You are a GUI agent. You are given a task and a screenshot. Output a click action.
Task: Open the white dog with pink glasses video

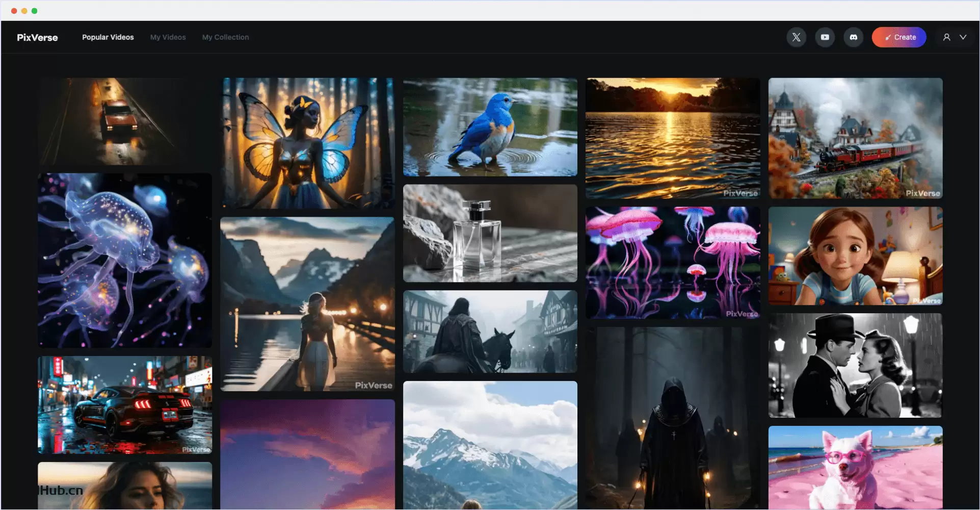tap(856, 468)
